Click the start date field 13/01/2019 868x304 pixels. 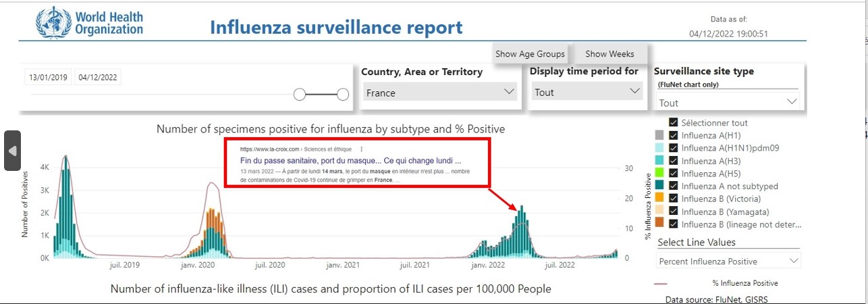[x=48, y=78]
